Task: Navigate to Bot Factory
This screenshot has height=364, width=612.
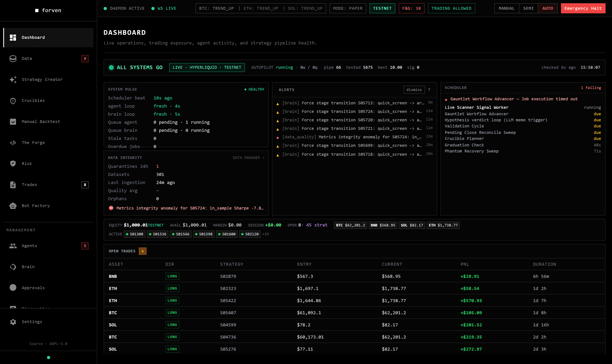Action: click(48, 206)
